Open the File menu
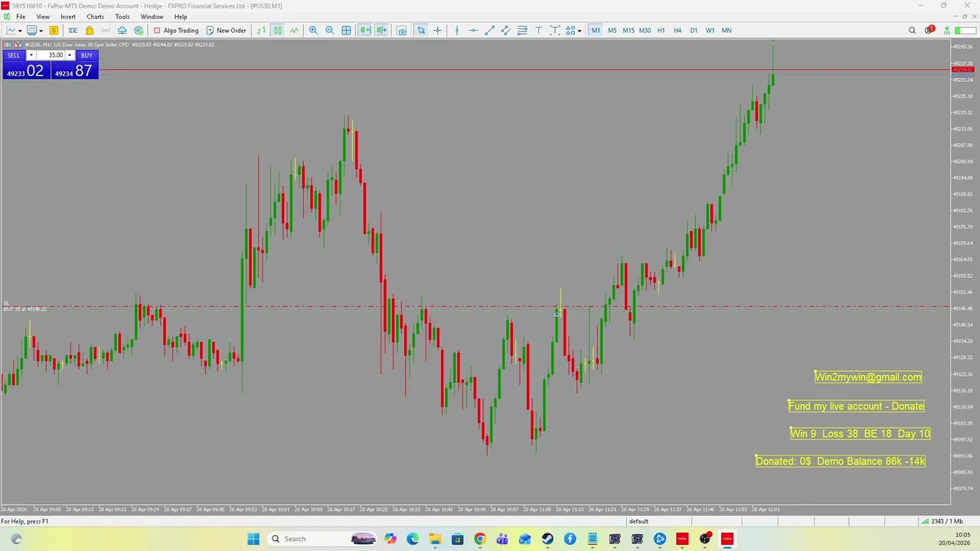980x551 pixels. click(21, 17)
